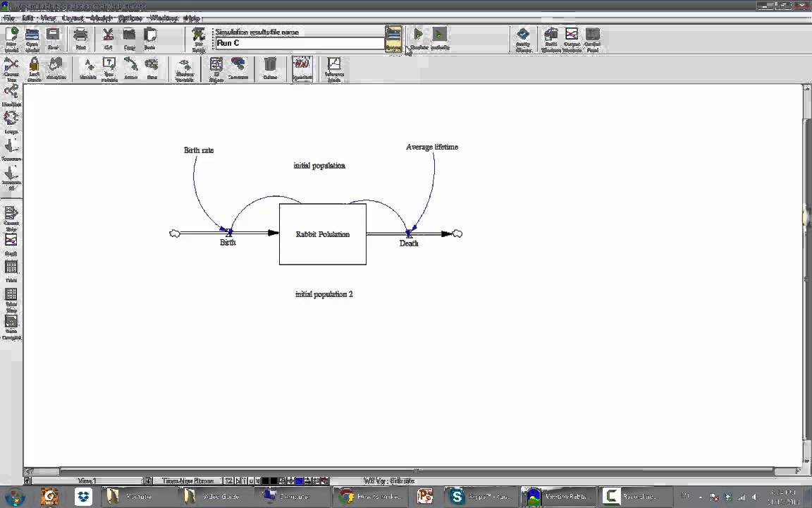Screen dimensions: 812x508
Task: Open the File menu
Action: pyautogui.click(x=8, y=18)
